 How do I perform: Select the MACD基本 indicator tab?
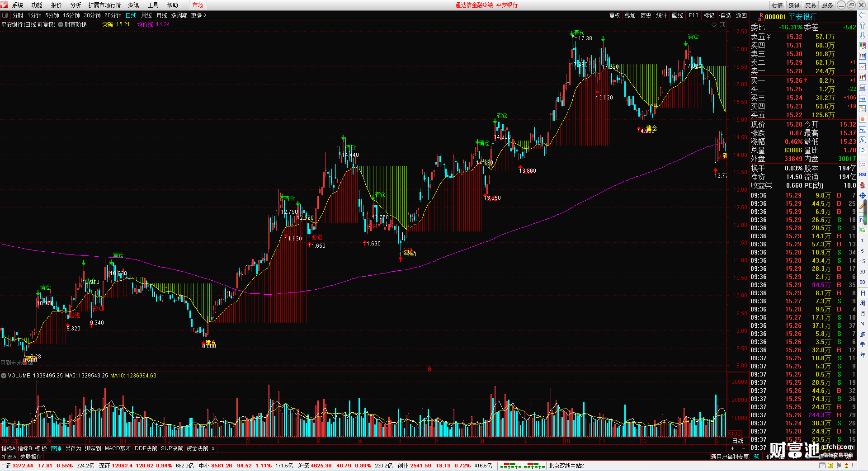tap(118, 448)
